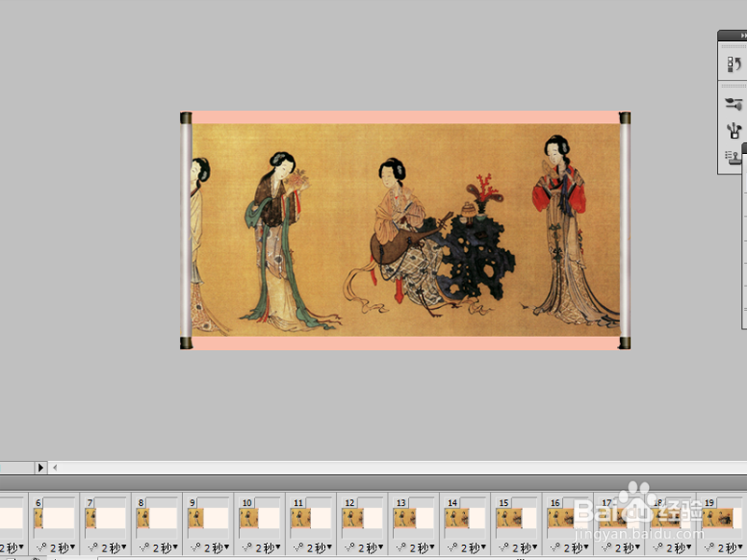Open the Brush settings panel icon
747x560 pixels.
tap(734, 103)
